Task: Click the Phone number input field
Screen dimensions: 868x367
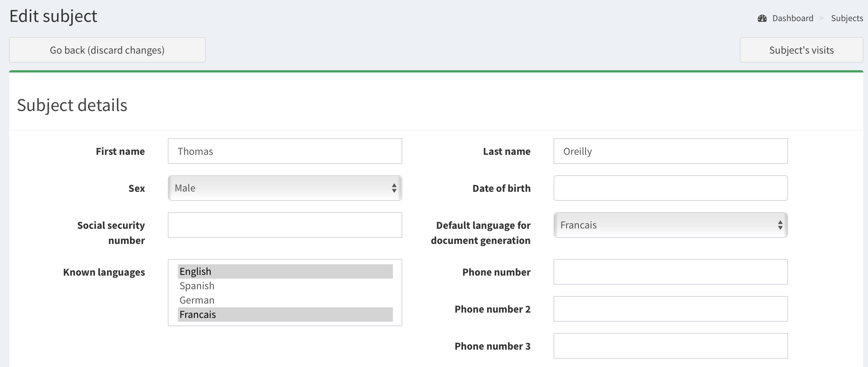Action: 670,272
